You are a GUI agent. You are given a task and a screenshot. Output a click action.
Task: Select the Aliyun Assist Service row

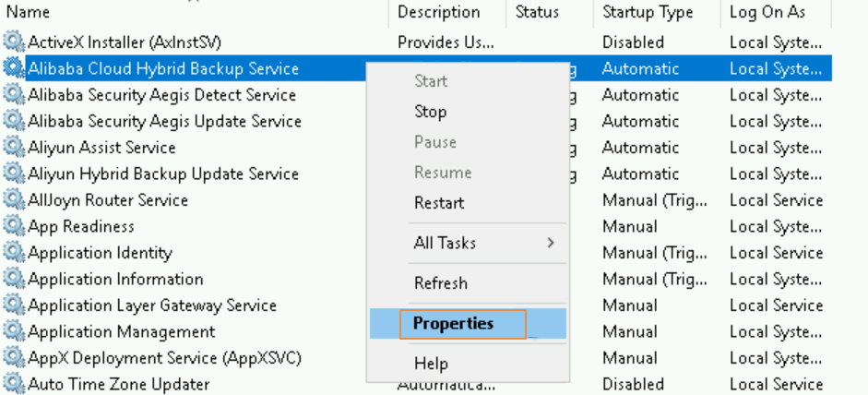click(101, 148)
